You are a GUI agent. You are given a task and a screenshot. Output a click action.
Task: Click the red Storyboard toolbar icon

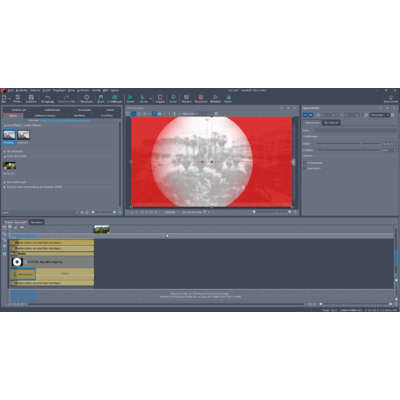point(201,98)
